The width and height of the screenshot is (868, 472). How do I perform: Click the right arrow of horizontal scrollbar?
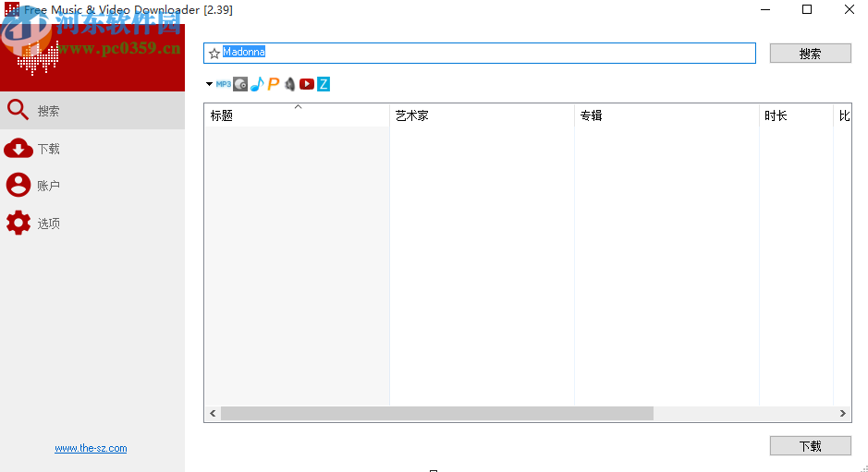842,413
